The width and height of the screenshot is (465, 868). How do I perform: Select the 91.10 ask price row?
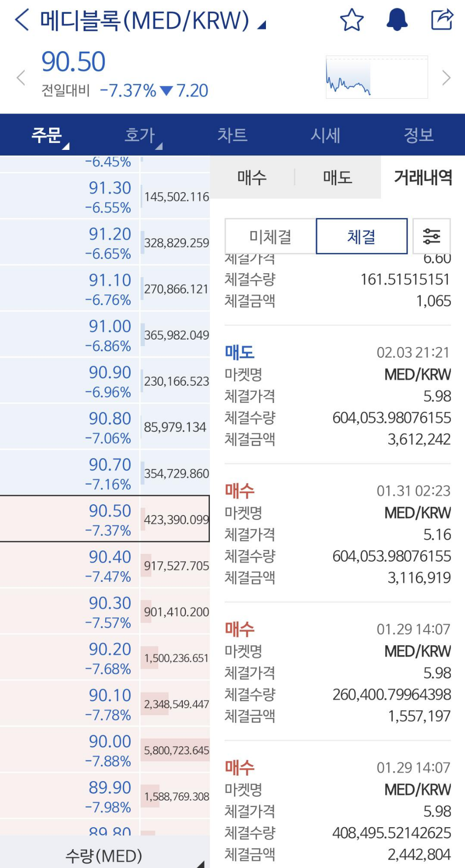pyautogui.click(x=105, y=289)
